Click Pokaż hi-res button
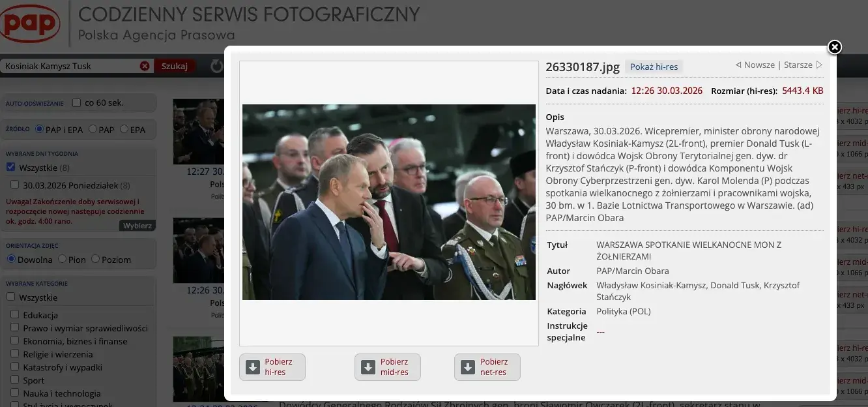Image resolution: width=868 pixels, height=407 pixels. pyautogui.click(x=654, y=67)
